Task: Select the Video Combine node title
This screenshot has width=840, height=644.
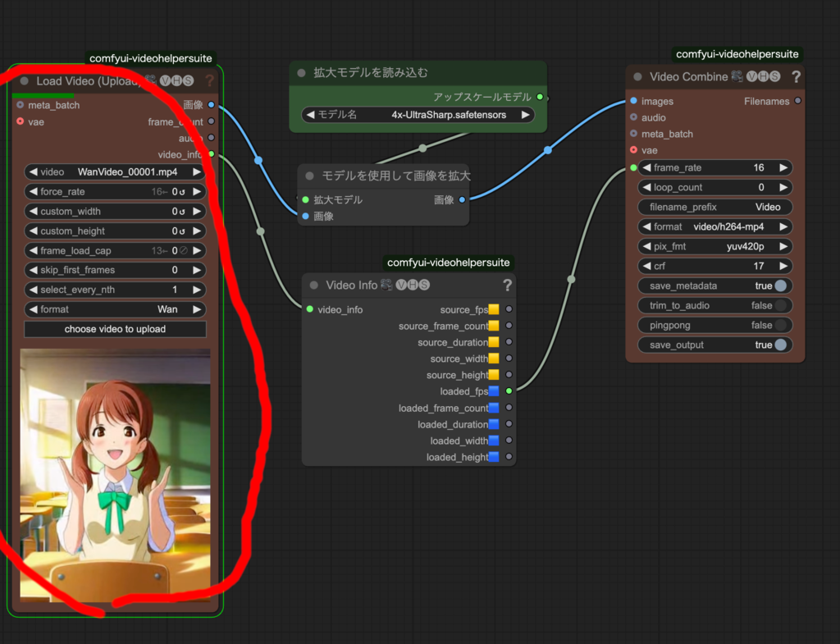Action: 688,77
